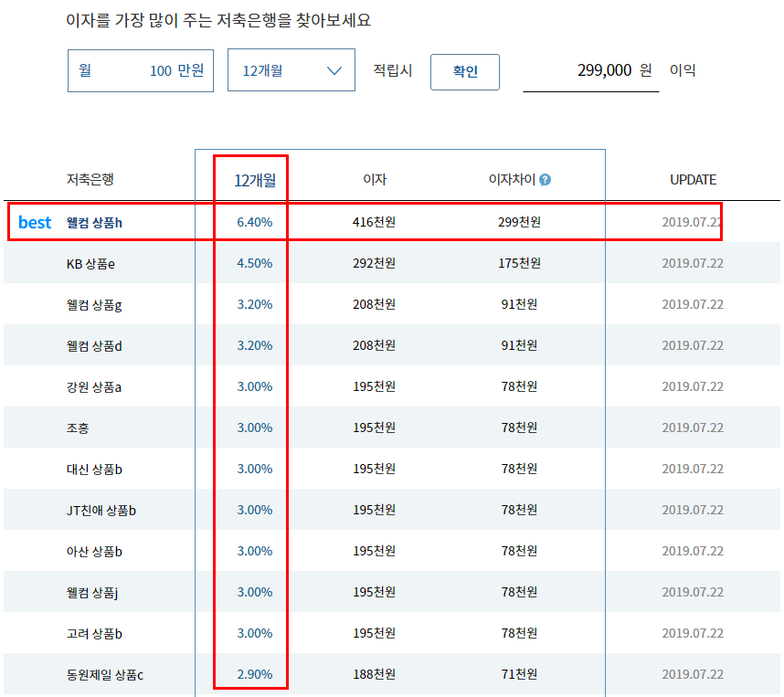The image size is (784, 697).
Task: Select the 웰컴 상품g bank name
Action: pos(94,304)
